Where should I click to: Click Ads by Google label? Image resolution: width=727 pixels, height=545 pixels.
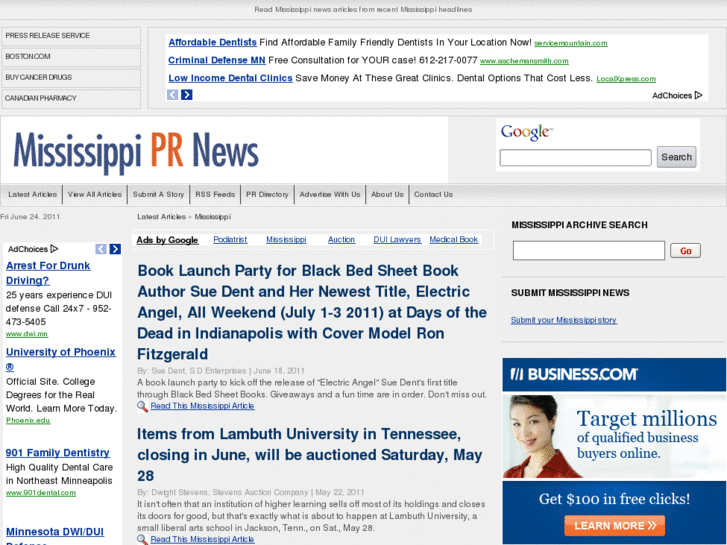(x=167, y=240)
